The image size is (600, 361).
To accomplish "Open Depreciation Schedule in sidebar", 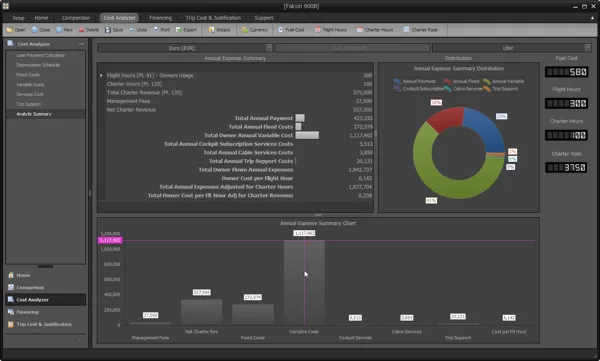I will point(38,65).
